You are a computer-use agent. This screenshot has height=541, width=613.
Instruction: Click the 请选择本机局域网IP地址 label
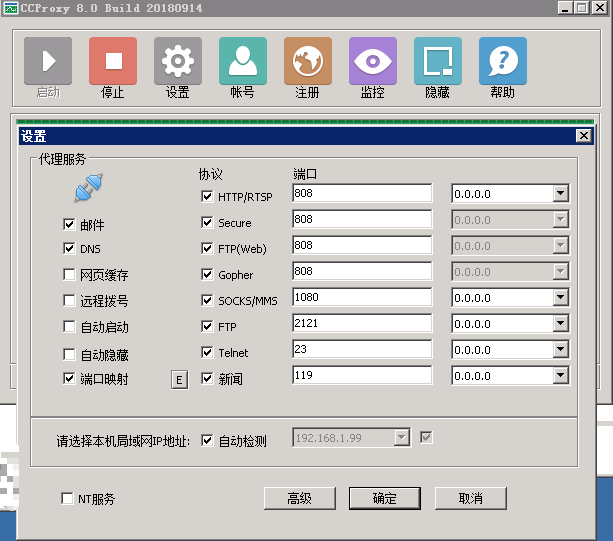click(x=123, y=441)
